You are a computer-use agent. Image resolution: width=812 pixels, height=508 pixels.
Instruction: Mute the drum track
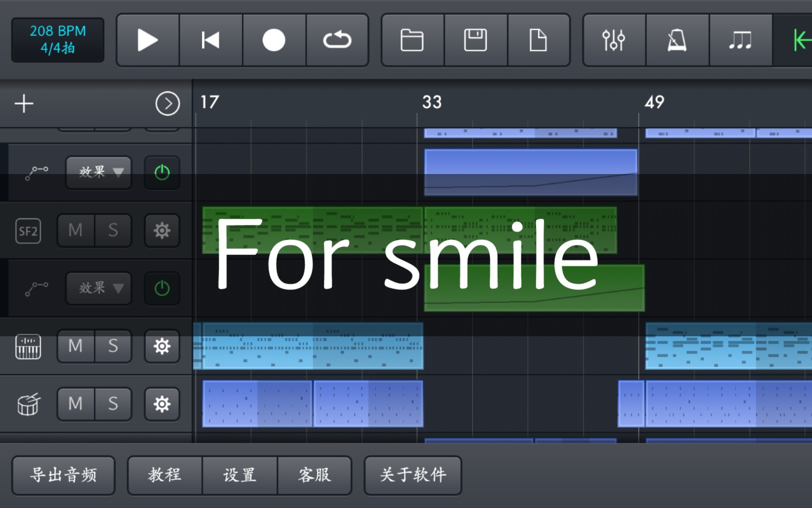click(x=76, y=404)
